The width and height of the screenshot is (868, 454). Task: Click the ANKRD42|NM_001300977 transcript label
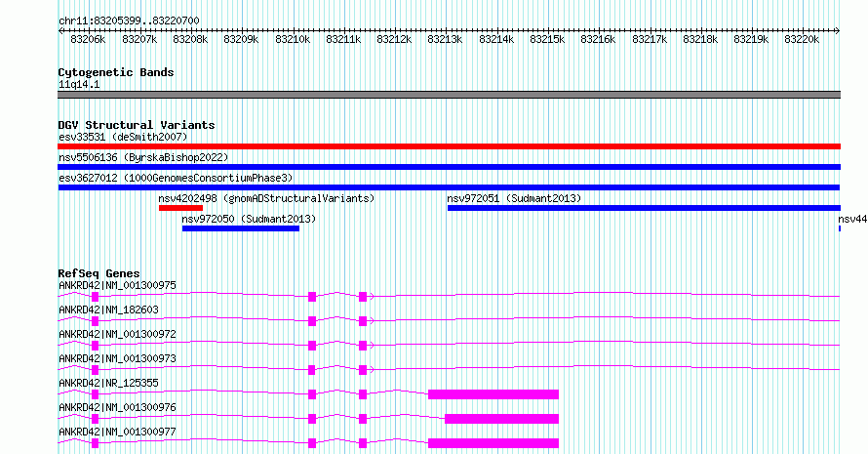[x=117, y=432]
